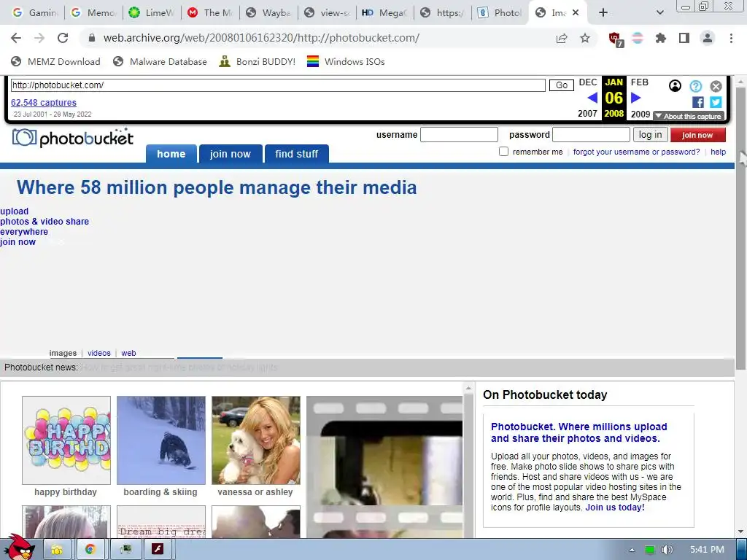Open Chrome from the taskbar

[x=90, y=550]
